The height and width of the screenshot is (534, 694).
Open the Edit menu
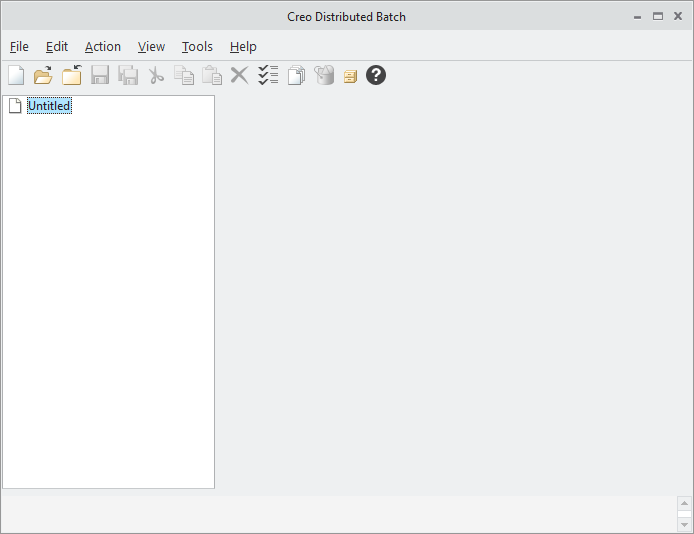(x=57, y=46)
